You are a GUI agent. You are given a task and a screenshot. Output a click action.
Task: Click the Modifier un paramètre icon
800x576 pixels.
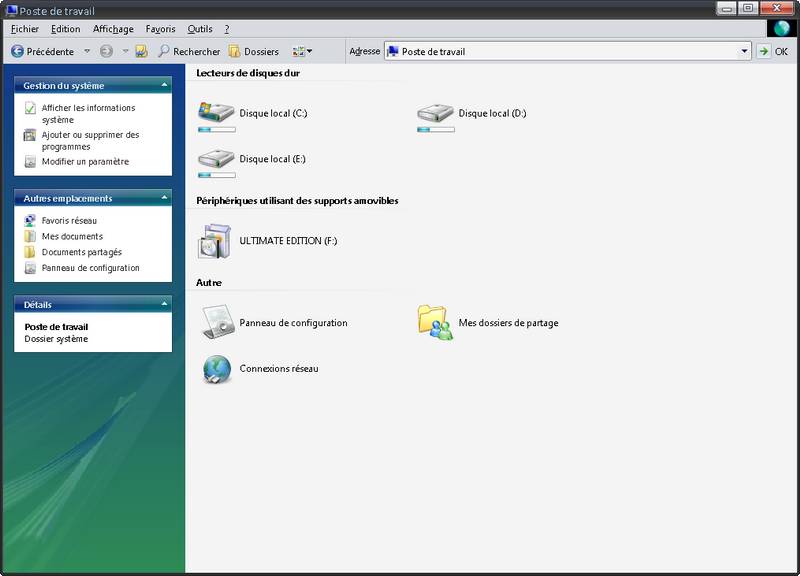[x=30, y=162]
